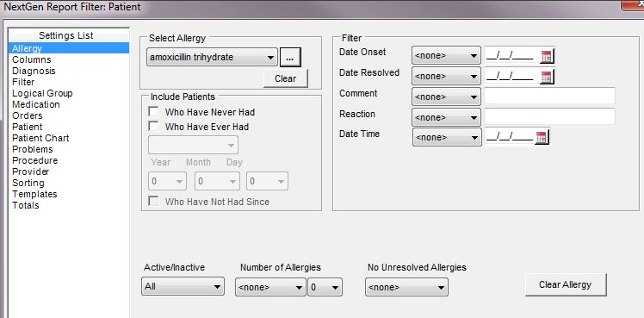
Task: Click the ellipsis allergy browse button
Action: coord(290,58)
